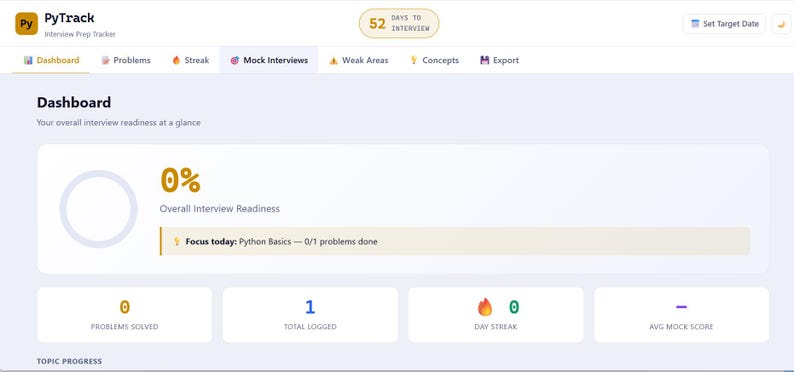Click the Focus today Python Basics banner

point(455,241)
